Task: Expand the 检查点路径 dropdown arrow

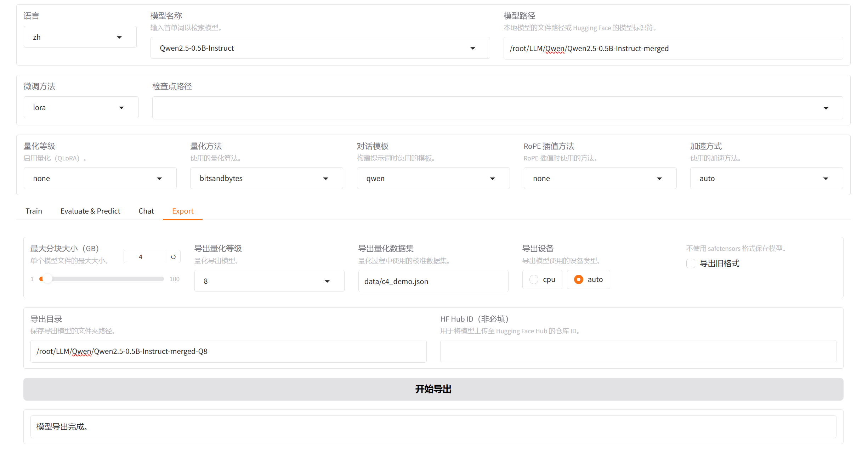Action: point(826,108)
